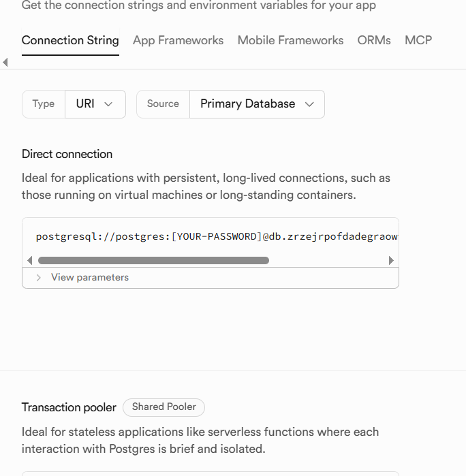Screen dimensions: 466x476
Task: Click the chevron next to URI
Action: (x=108, y=104)
